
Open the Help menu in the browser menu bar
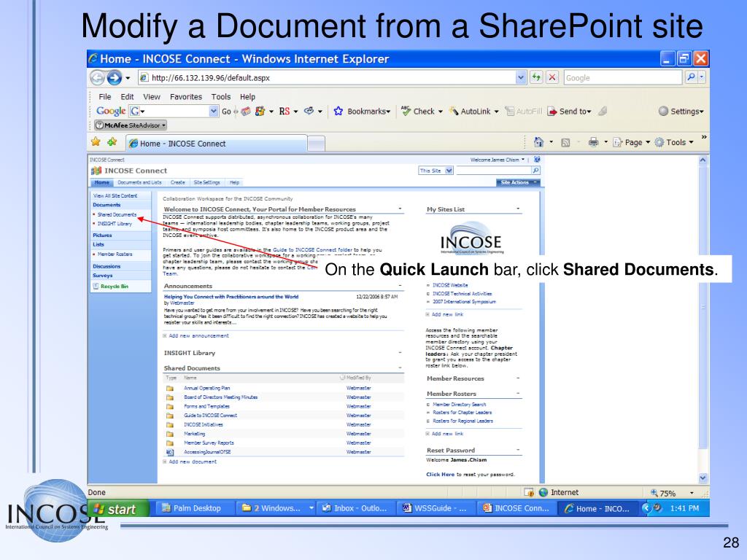pos(247,97)
